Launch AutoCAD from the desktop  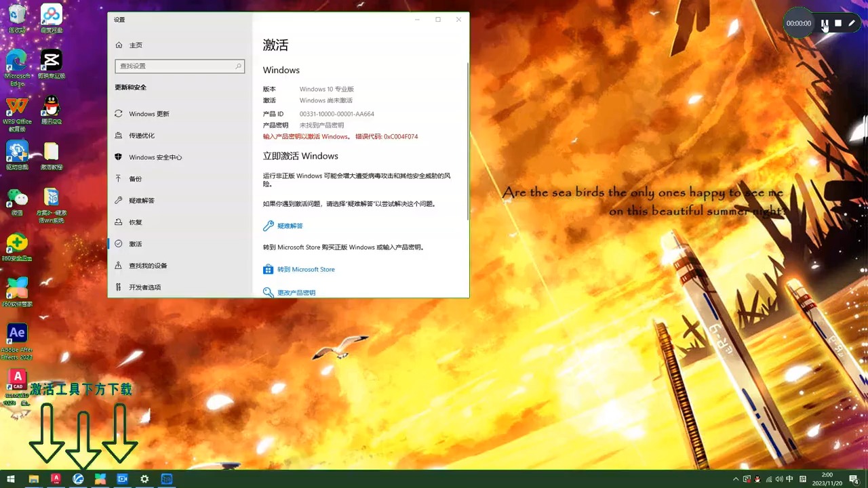click(x=17, y=380)
